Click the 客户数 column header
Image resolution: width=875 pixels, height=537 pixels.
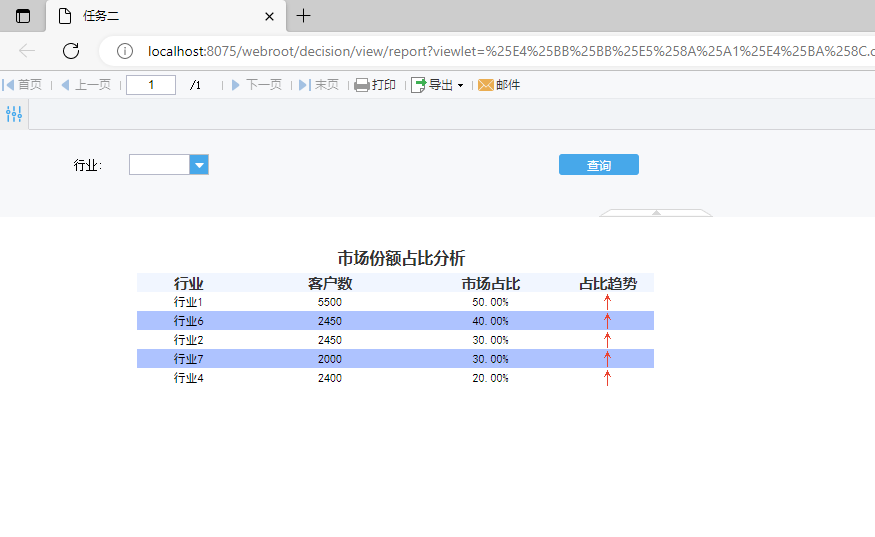click(330, 284)
